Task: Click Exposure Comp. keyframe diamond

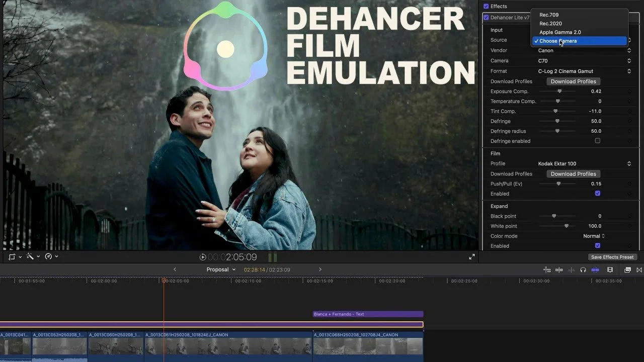Action: (x=629, y=92)
